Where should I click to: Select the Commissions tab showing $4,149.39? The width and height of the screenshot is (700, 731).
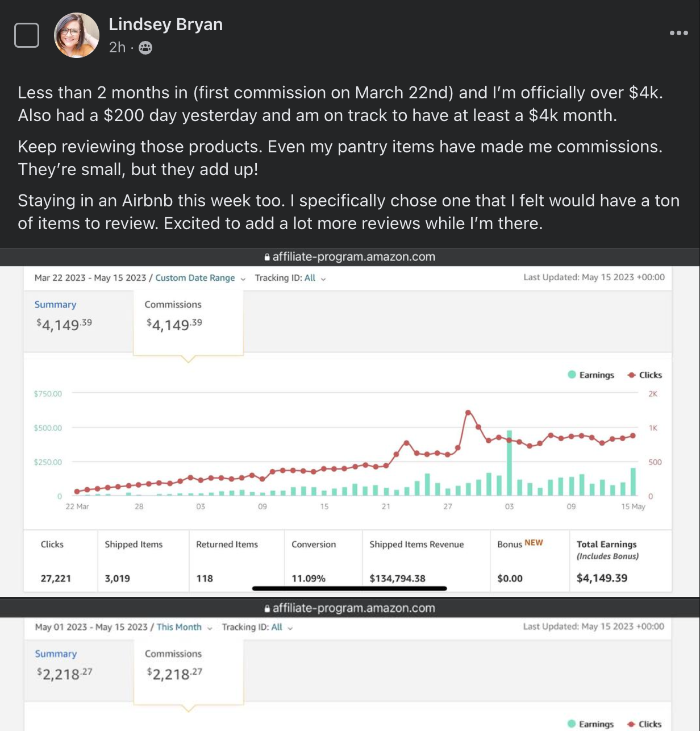coord(173,305)
